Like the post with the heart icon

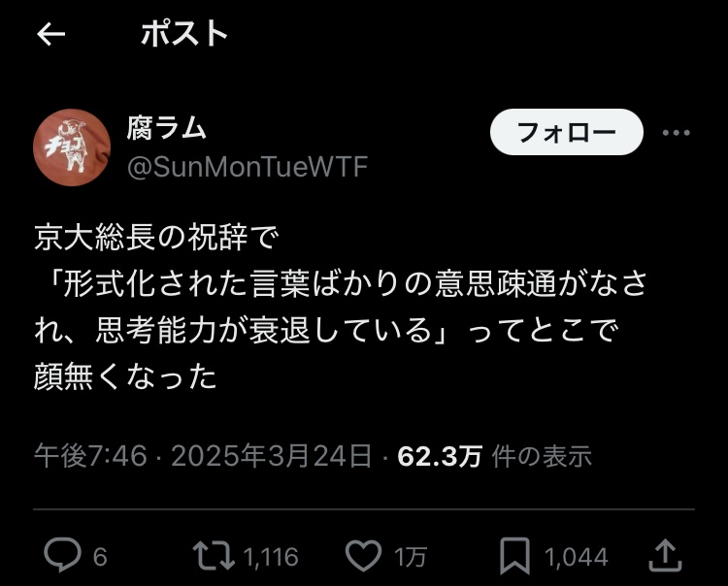[x=363, y=556]
